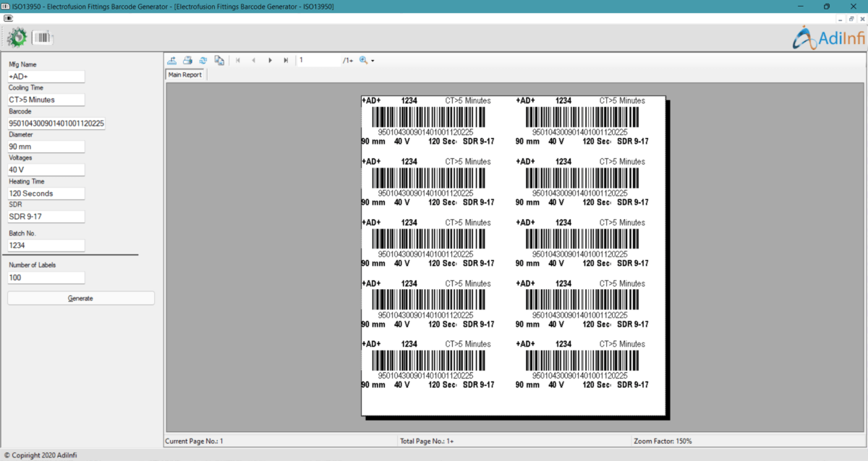Click the 'Mfg Name' label
The height and width of the screenshot is (461, 868).
[22, 65]
